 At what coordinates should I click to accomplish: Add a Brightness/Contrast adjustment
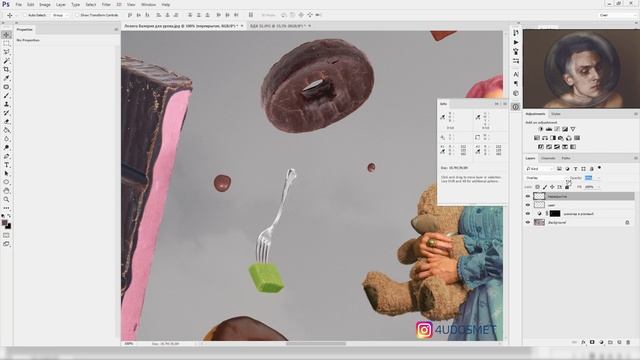pyautogui.click(x=540, y=129)
